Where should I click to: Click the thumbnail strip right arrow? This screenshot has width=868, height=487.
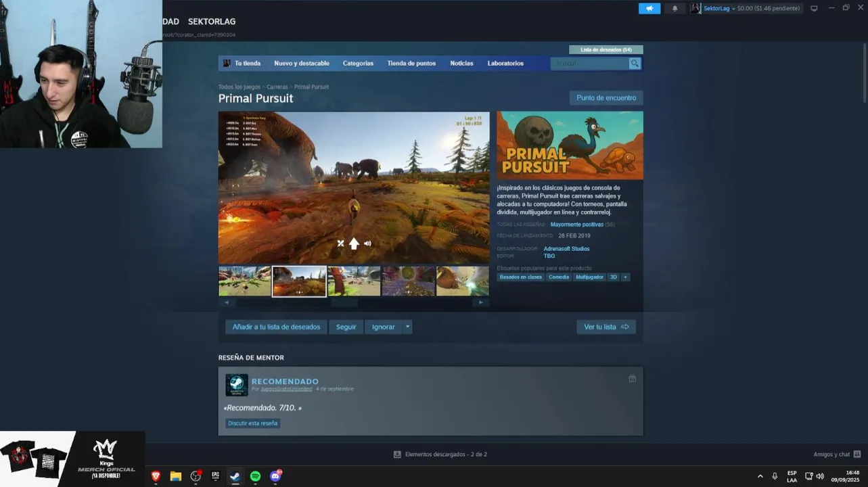coord(481,302)
